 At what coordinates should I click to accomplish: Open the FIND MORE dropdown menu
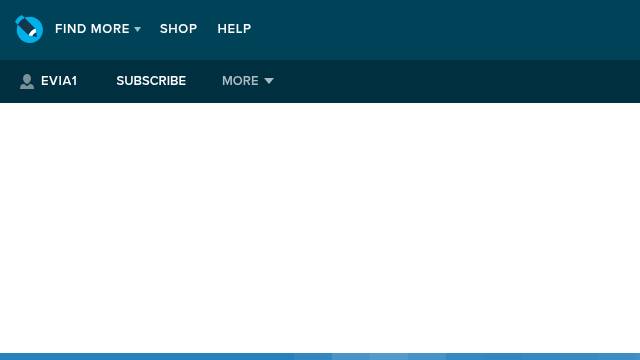[x=98, y=29]
